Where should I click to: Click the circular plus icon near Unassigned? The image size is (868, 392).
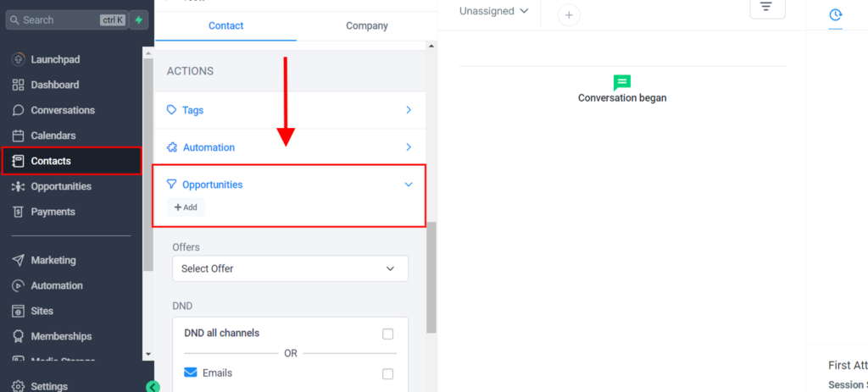pos(569,14)
